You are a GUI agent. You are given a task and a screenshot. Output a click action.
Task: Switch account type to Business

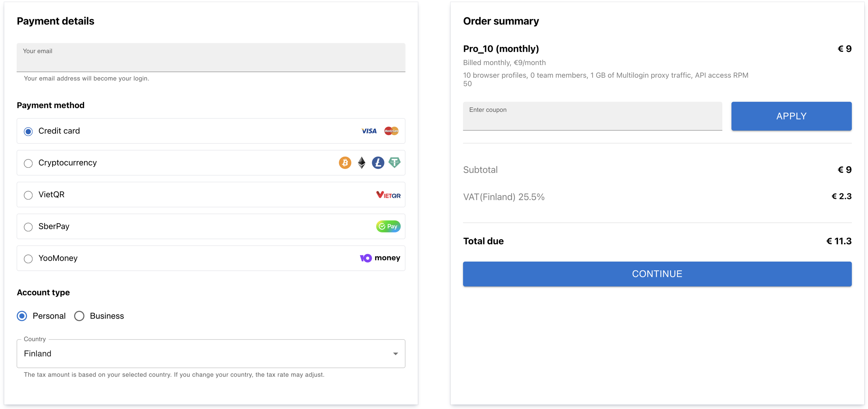point(79,316)
